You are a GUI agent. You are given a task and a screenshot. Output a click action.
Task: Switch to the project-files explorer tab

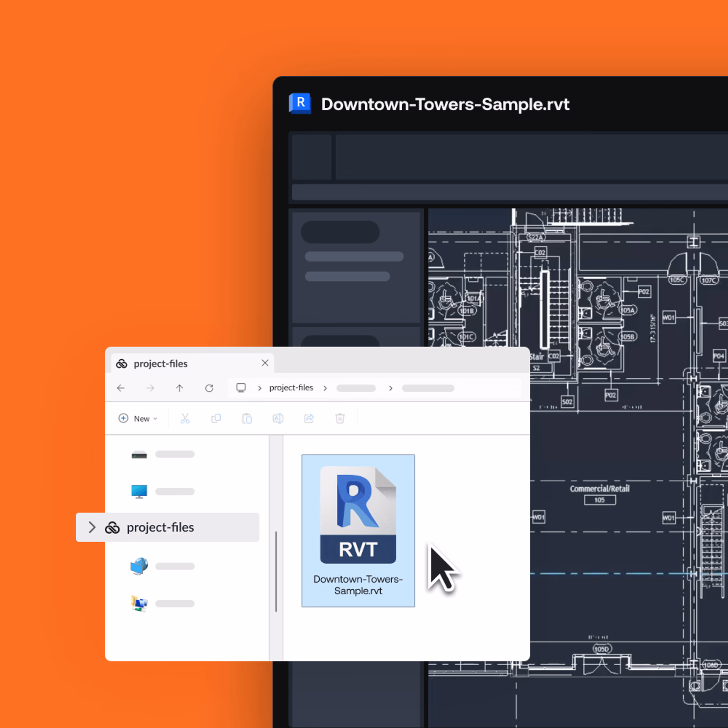pos(193,364)
